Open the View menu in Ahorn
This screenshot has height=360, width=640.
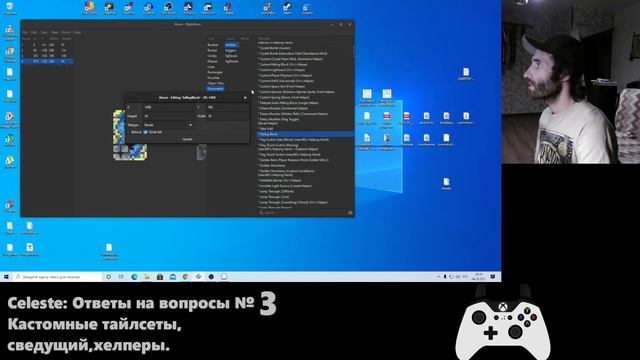tap(44, 32)
